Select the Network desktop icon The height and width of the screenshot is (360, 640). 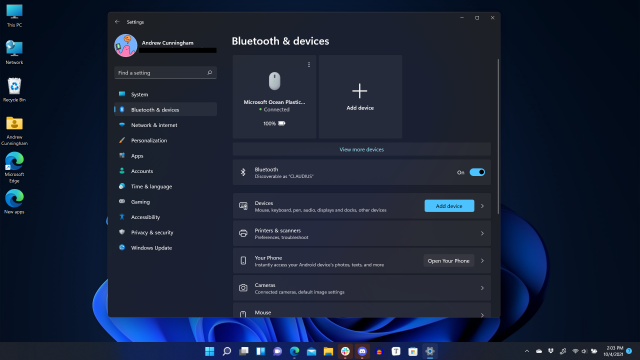14,53
